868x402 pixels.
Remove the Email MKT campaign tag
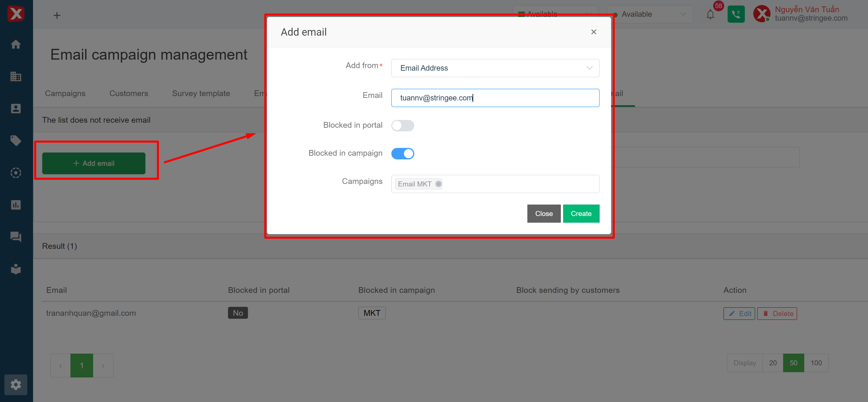click(x=438, y=184)
